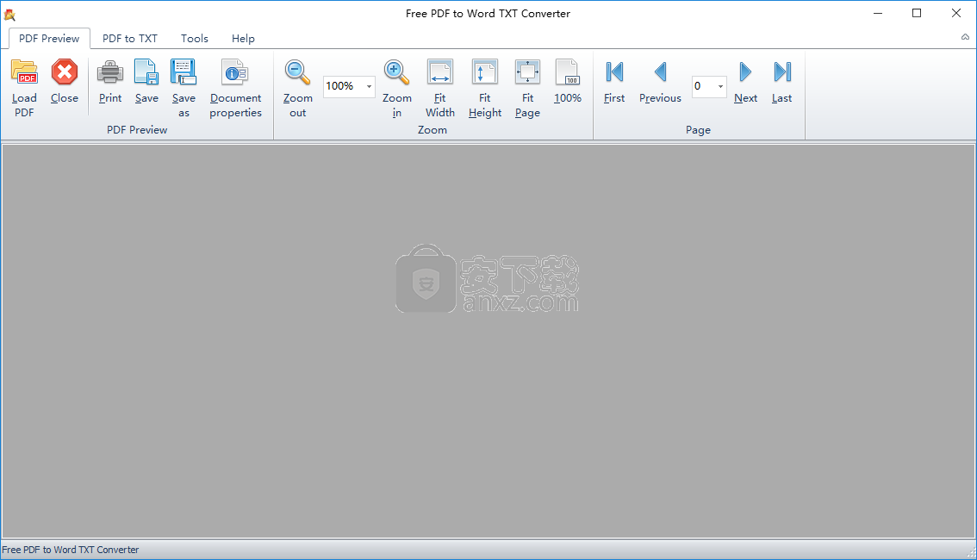Close the current PDF document
Screen dimensions: 977x560
64,81
